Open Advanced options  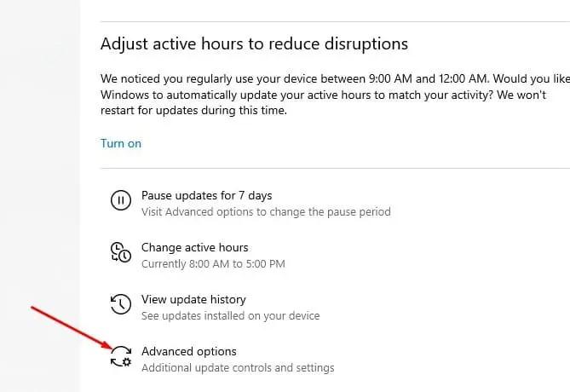(188, 352)
